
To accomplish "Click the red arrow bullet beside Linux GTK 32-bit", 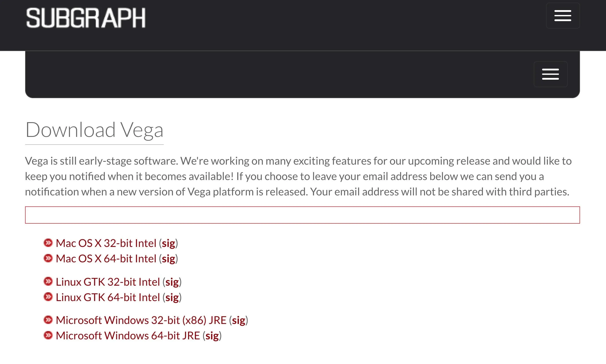I will [48, 281].
